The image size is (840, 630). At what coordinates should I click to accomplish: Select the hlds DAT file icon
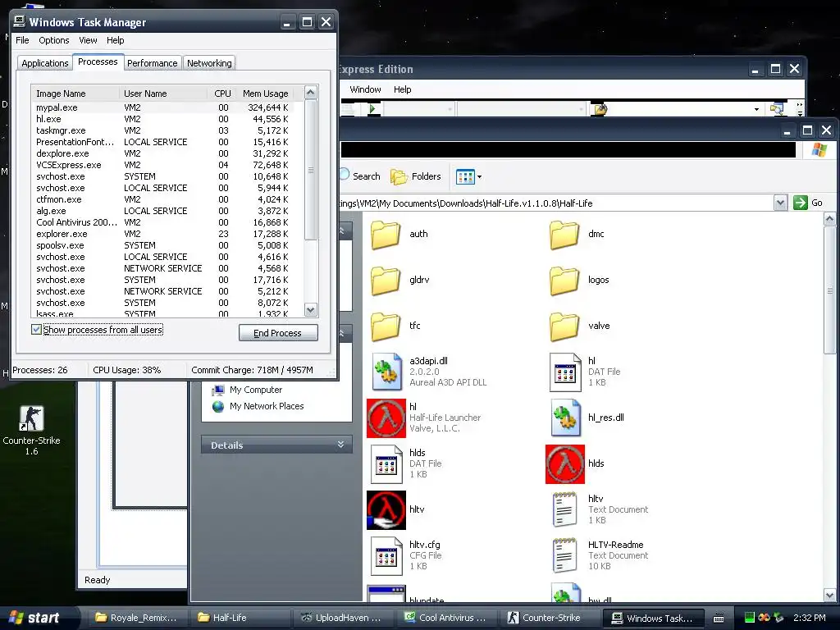(386, 464)
